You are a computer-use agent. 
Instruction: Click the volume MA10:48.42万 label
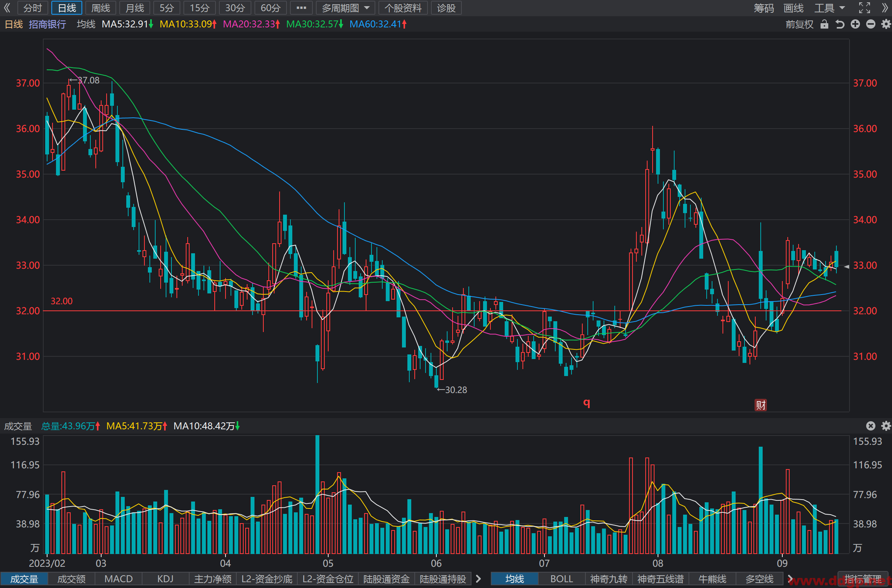[207, 426]
